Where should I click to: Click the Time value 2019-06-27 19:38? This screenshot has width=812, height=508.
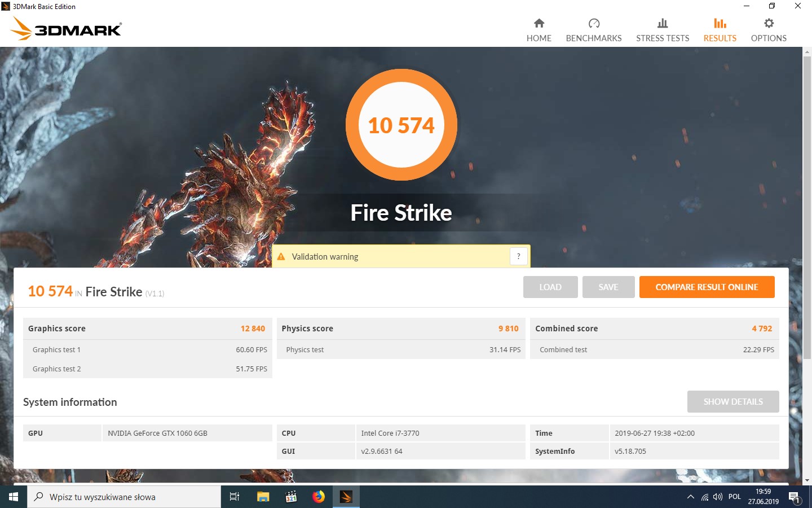[655, 433]
